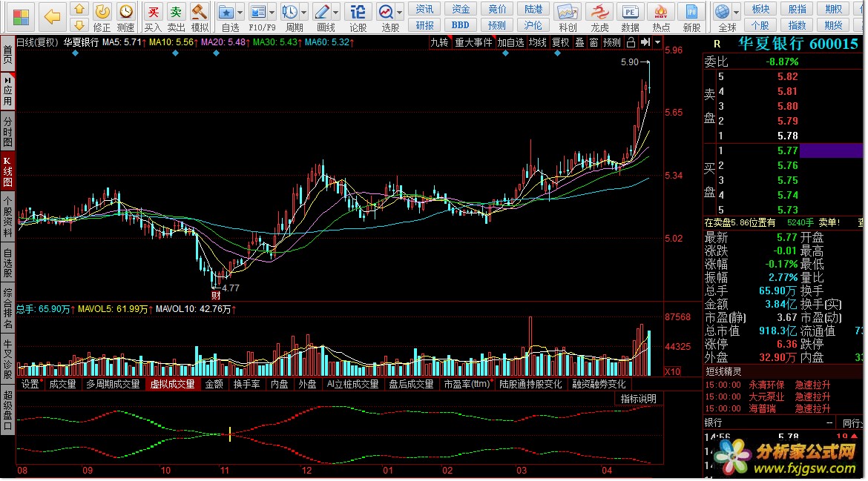This screenshot has height=481, width=868.
Task: Click the purple bar beside buy level 1
Action: [x=832, y=150]
